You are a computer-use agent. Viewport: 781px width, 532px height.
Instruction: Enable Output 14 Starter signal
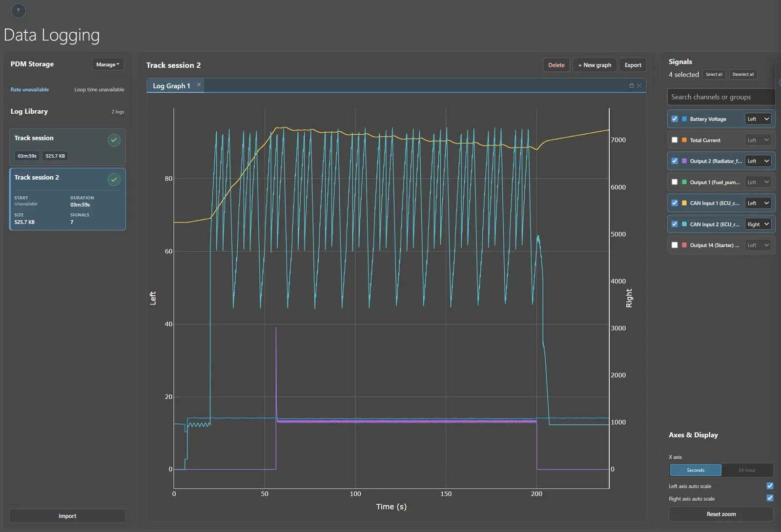675,245
